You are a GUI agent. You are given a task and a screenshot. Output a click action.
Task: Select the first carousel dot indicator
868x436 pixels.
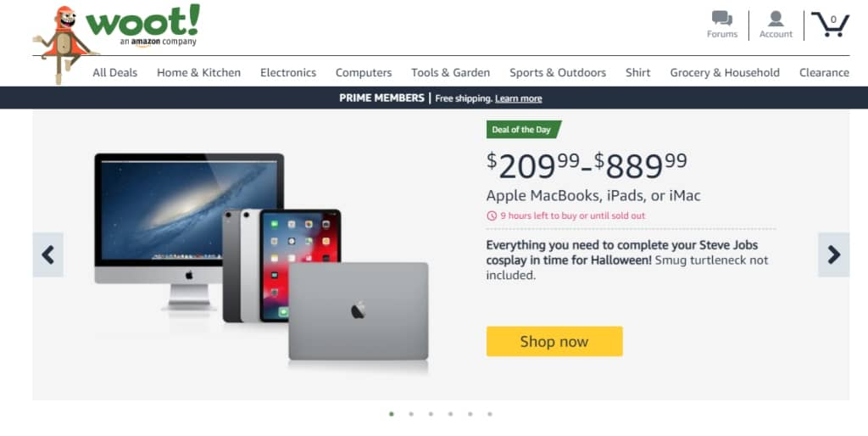pyautogui.click(x=392, y=414)
